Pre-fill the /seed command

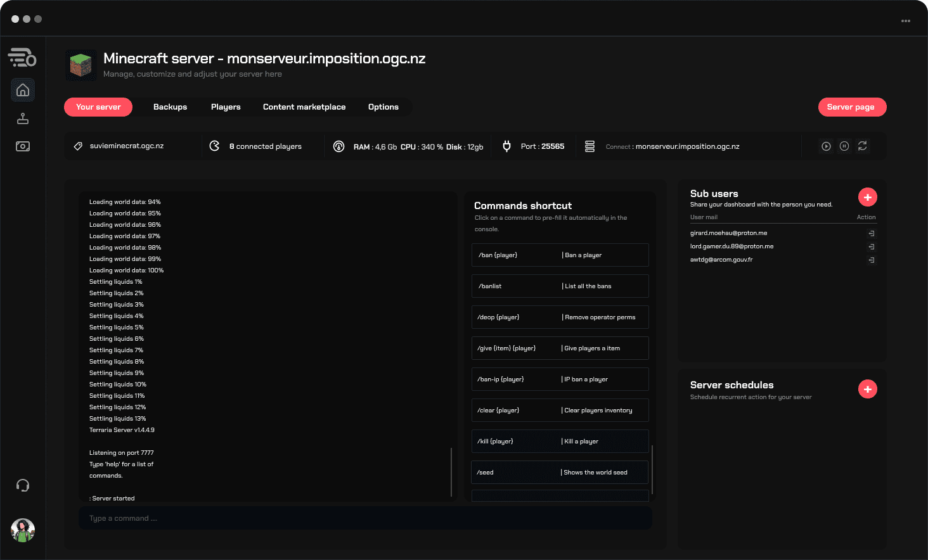[560, 473]
